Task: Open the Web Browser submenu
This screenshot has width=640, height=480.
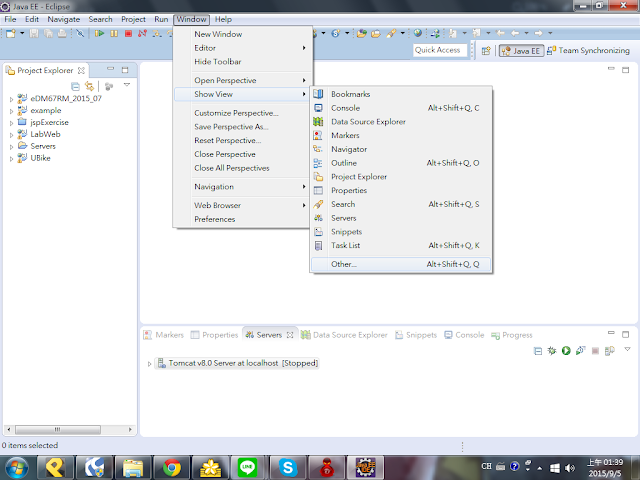Action: point(242,205)
